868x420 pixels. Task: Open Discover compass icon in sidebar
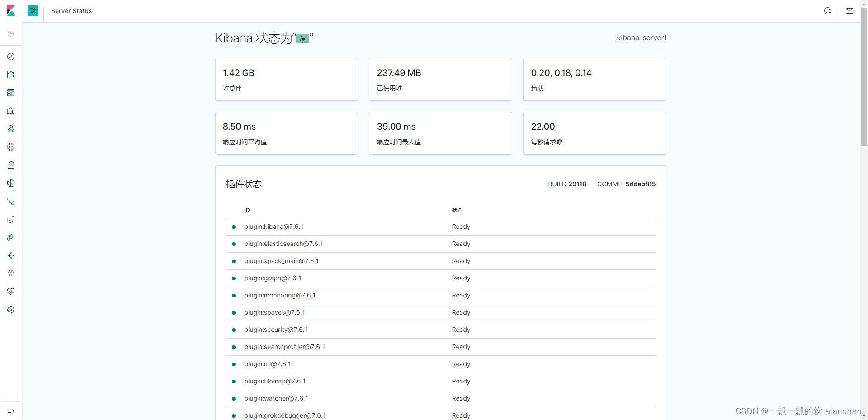tap(11, 57)
